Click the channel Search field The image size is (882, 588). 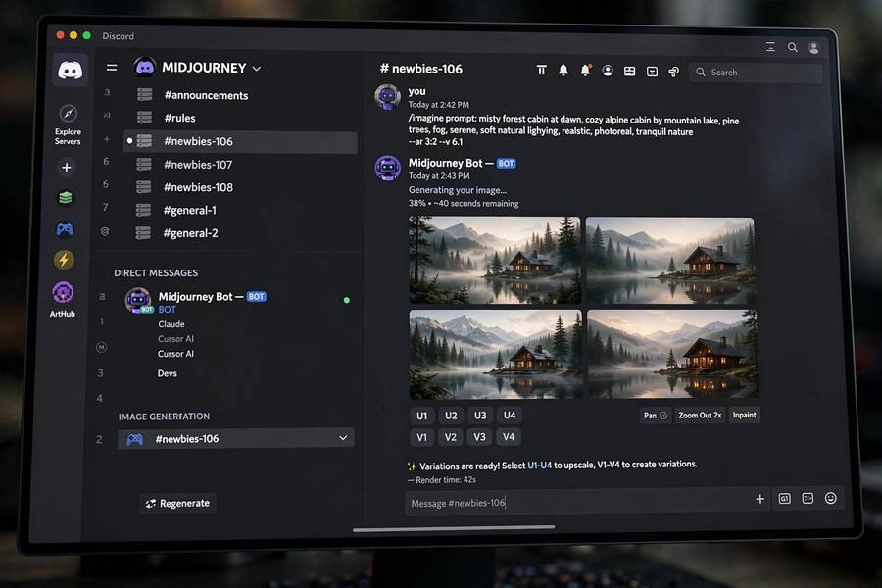(756, 73)
